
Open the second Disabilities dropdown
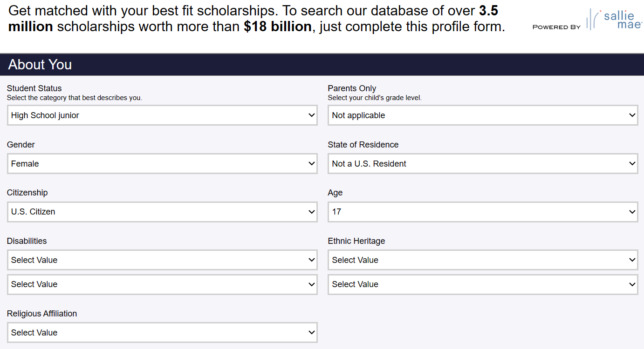(x=162, y=284)
